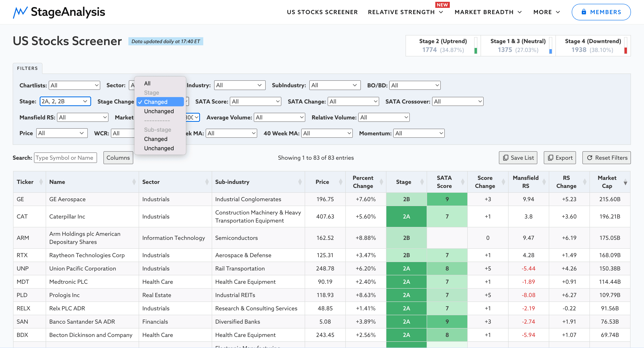This screenshot has width=644, height=348.
Task: Sort table by SATA Score arrows
Action: 462,182
